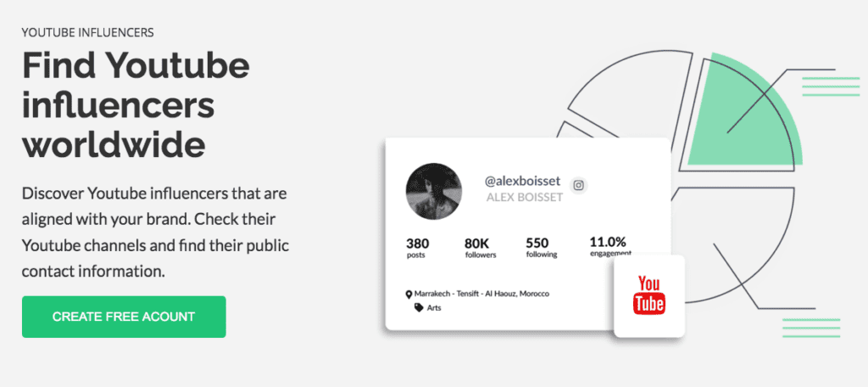The image size is (868, 387).
Task: Click the location pin icon
Action: [409, 294]
